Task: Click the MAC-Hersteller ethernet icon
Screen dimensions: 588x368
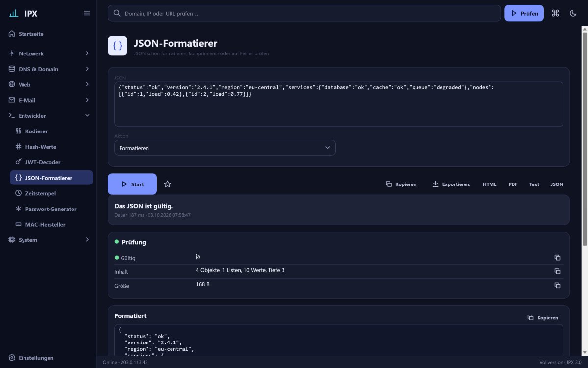Action: [19, 224]
